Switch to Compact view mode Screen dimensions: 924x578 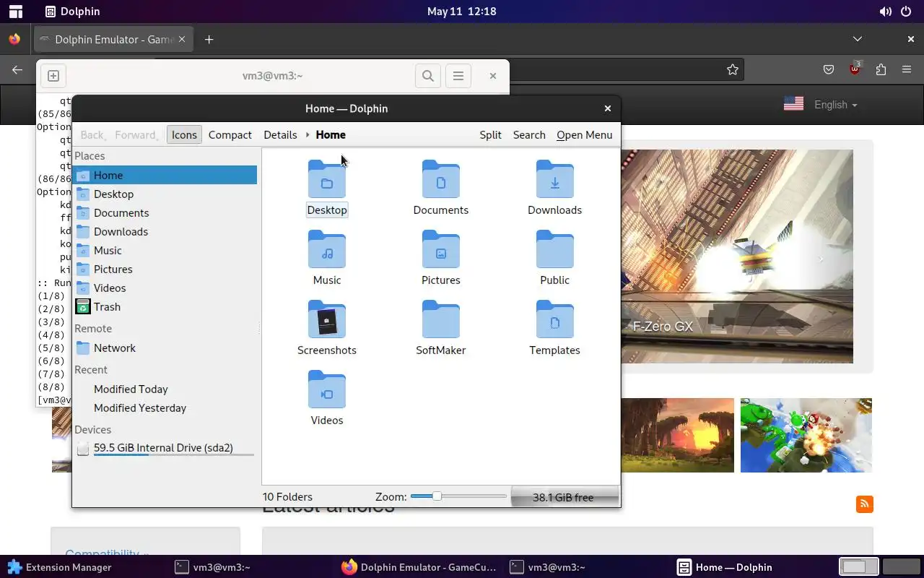(230, 134)
